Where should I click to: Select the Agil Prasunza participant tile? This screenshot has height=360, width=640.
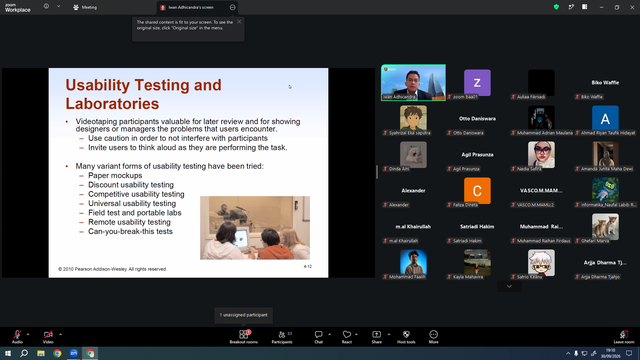[477, 154]
